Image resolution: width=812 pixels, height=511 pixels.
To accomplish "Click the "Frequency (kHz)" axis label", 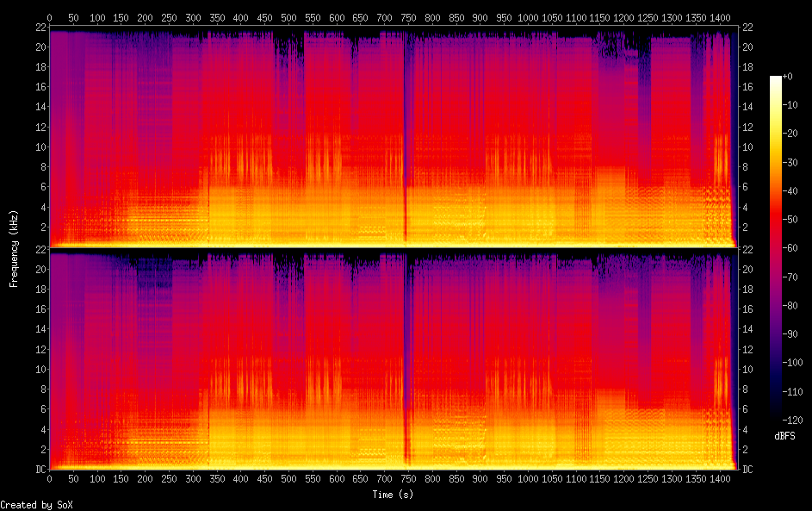I will pos(14,248).
